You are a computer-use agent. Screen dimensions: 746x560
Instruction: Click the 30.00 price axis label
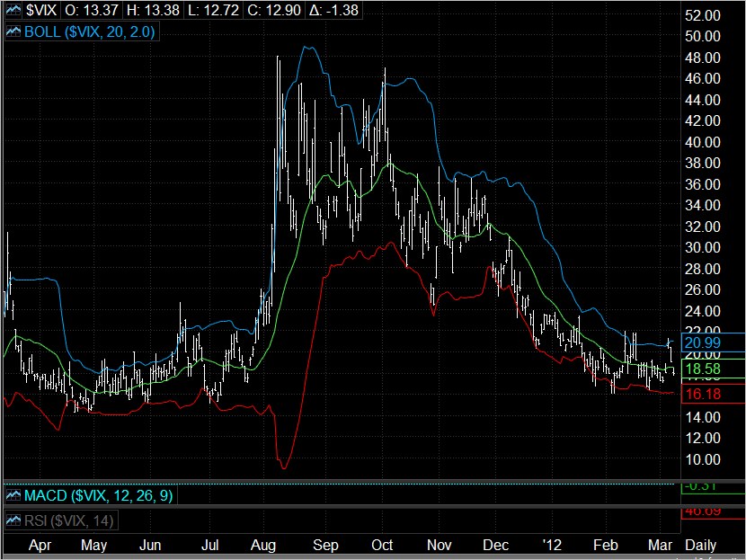tap(702, 247)
